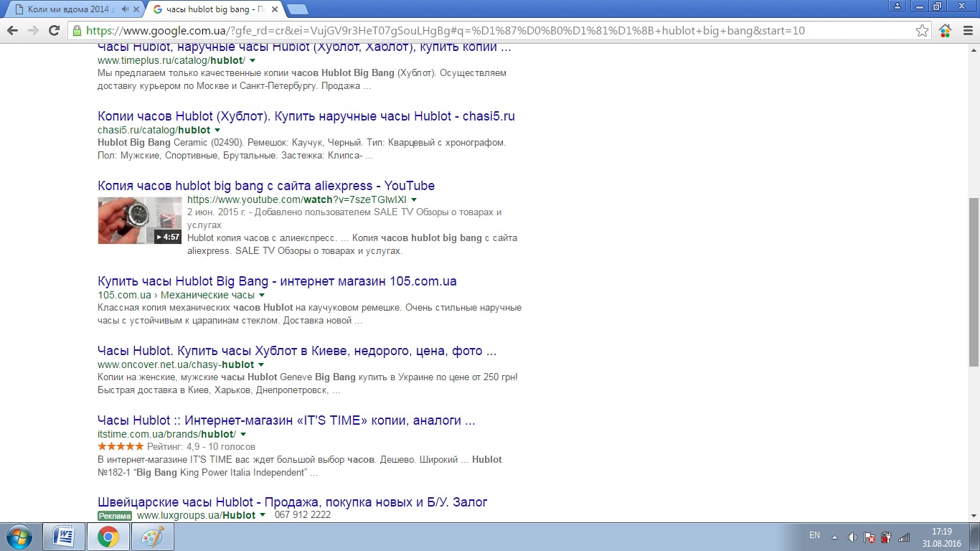Click the 'Реклама' ad badge
Image resolution: width=980 pixels, height=551 pixels.
(115, 516)
